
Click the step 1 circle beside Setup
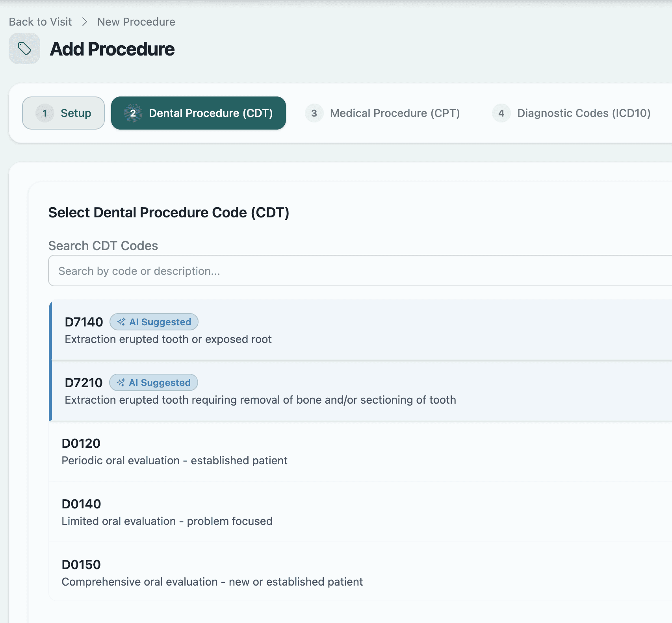click(45, 113)
